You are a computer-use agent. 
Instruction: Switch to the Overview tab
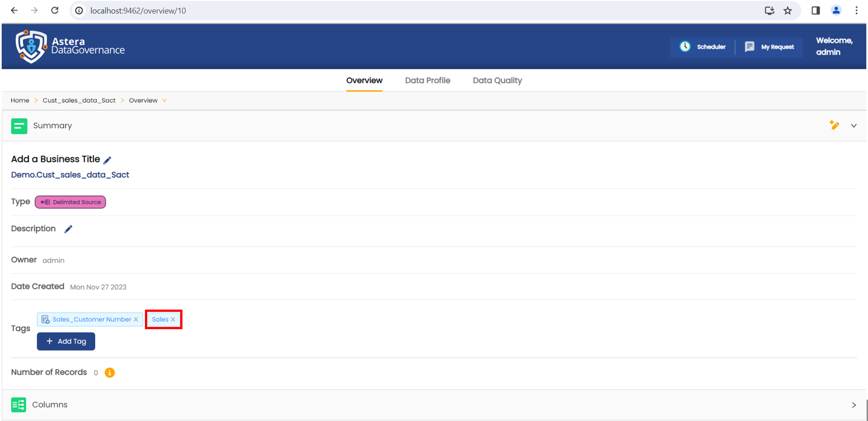coord(364,81)
